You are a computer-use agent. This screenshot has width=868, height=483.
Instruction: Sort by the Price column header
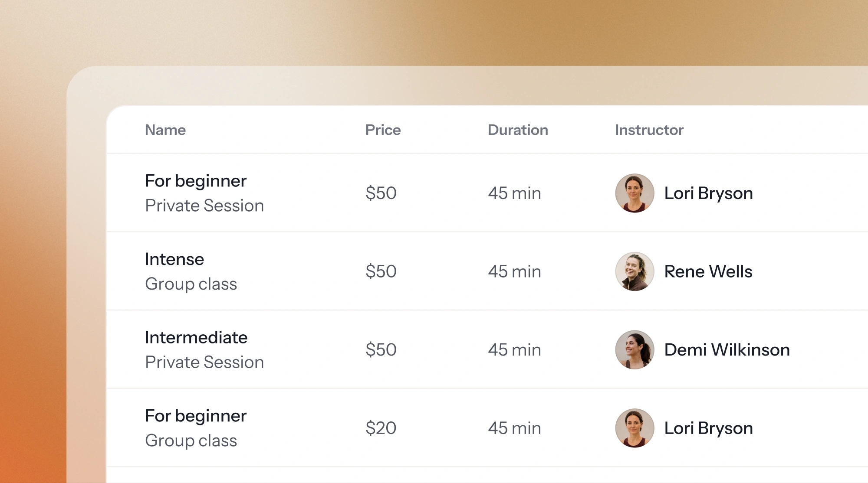[383, 130]
